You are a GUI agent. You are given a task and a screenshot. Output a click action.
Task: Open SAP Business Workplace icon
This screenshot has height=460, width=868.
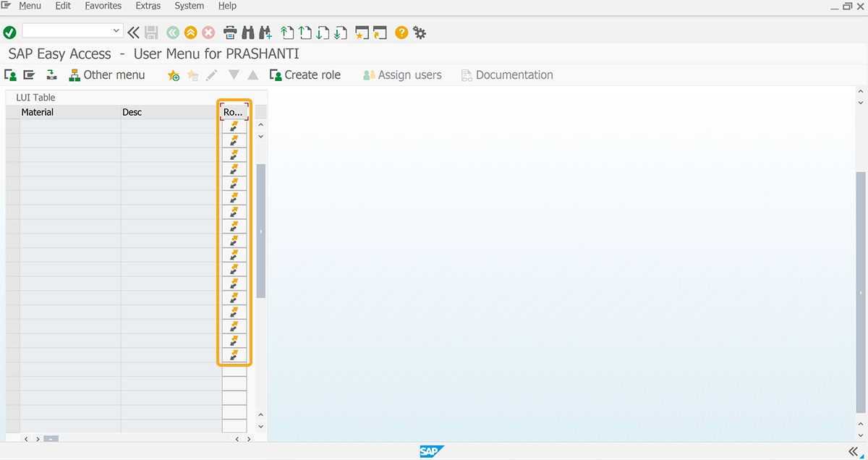point(51,74)
